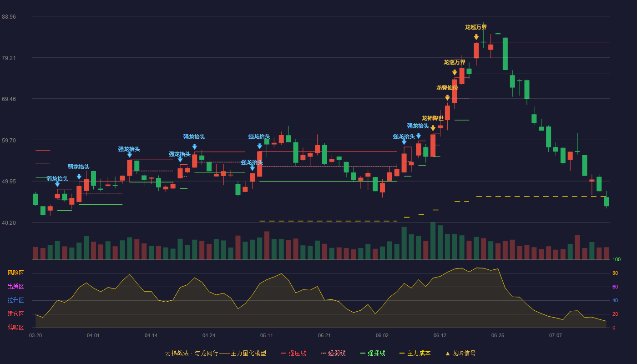Image resolution: width=637 pixels, height=364 pixels.
Task: Click the 风险区 zone label
Action: tap(15, 273)
